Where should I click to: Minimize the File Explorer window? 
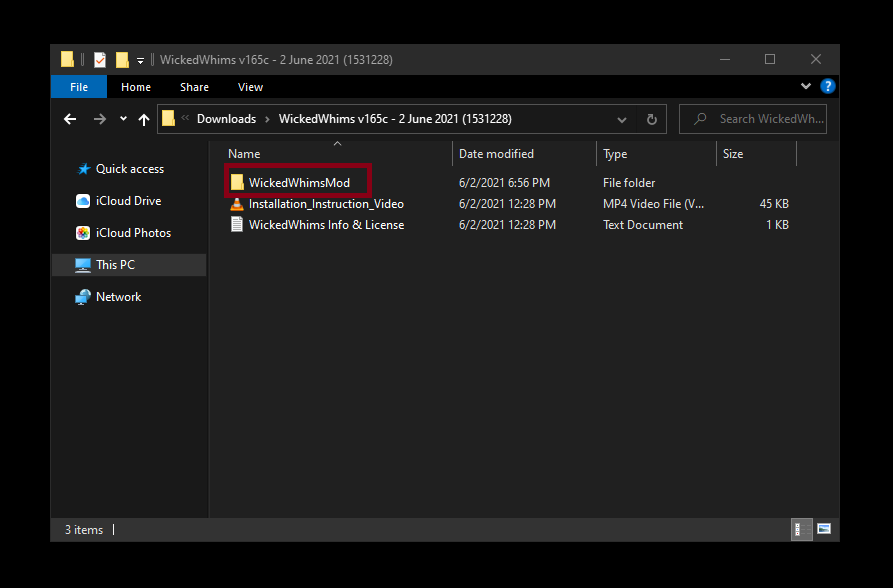point(724,59)
